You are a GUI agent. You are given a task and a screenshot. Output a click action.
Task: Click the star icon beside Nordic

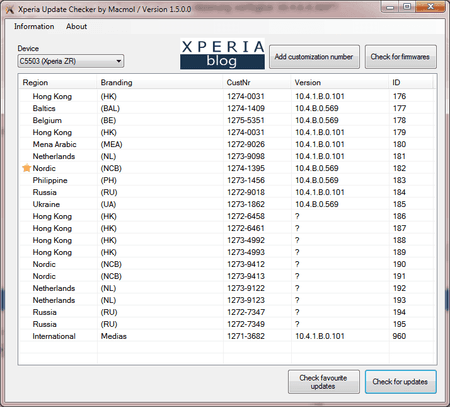click(27, 168)
